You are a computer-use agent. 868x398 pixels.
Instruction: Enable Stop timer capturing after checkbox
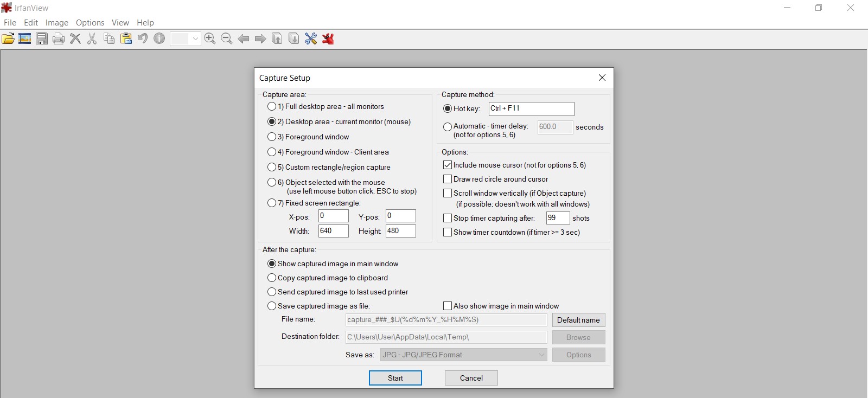tap(448, 218)
